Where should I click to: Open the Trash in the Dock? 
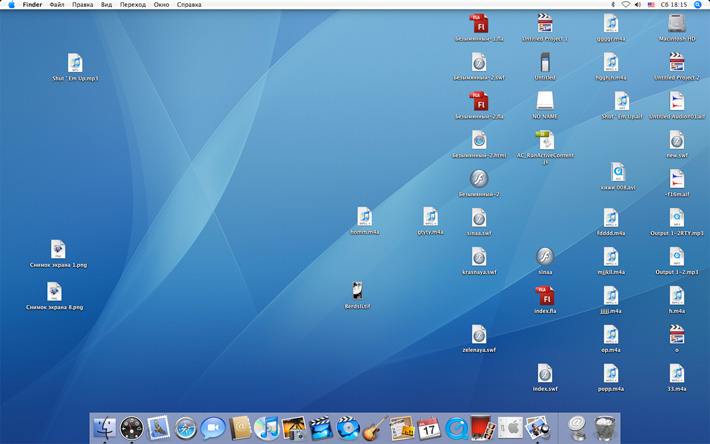click(x=604, y=428)
